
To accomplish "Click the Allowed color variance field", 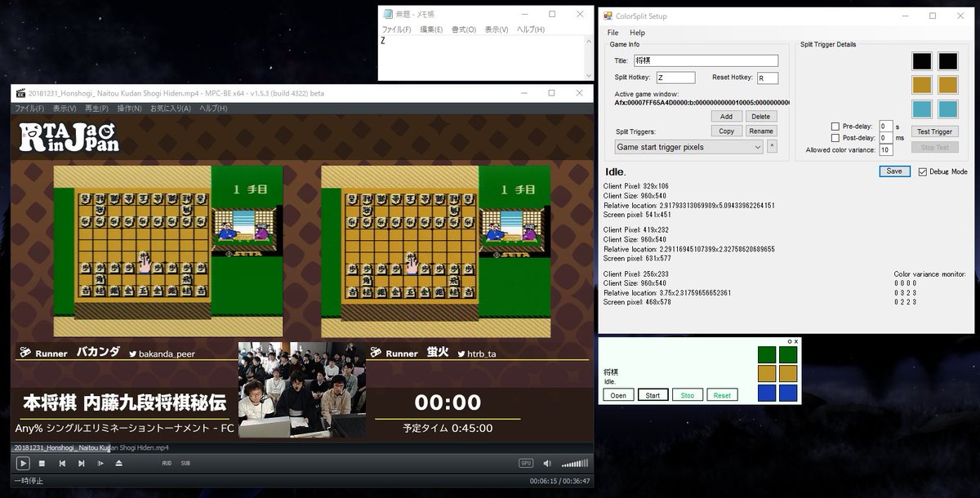I will (x=886, y=150).
